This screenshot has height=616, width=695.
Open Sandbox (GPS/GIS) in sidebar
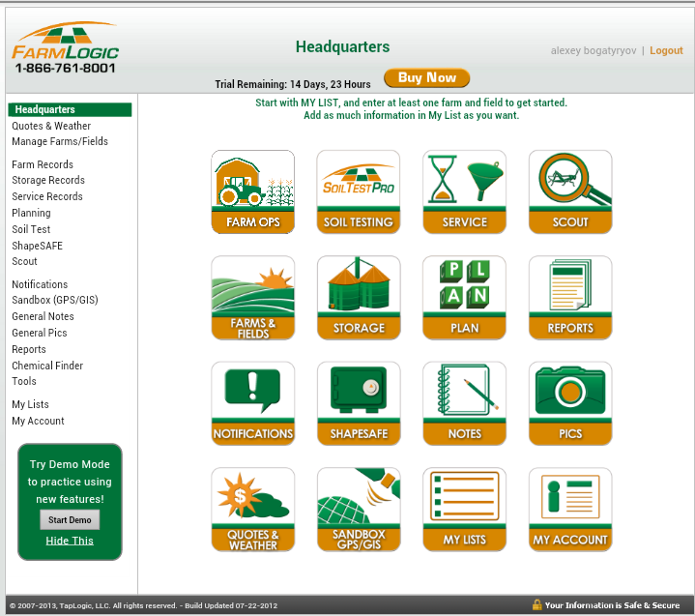tap(55, 300)
